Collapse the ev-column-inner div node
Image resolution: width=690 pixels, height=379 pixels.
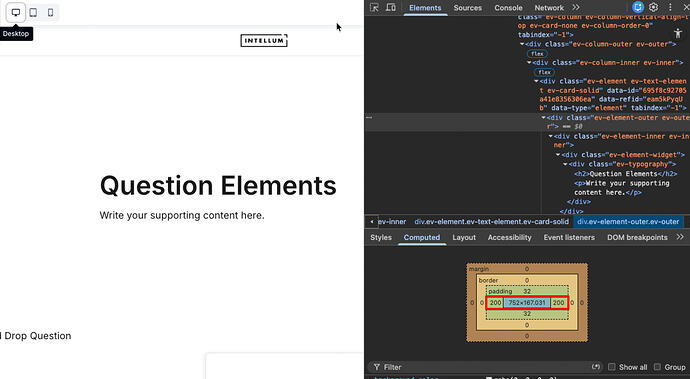click(x=529, y=63)
